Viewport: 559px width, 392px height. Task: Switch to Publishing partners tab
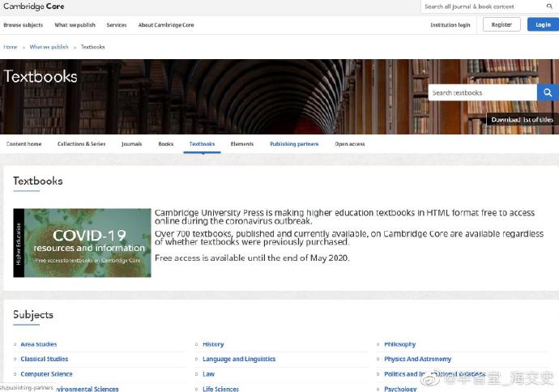click(x=294, y=144)
